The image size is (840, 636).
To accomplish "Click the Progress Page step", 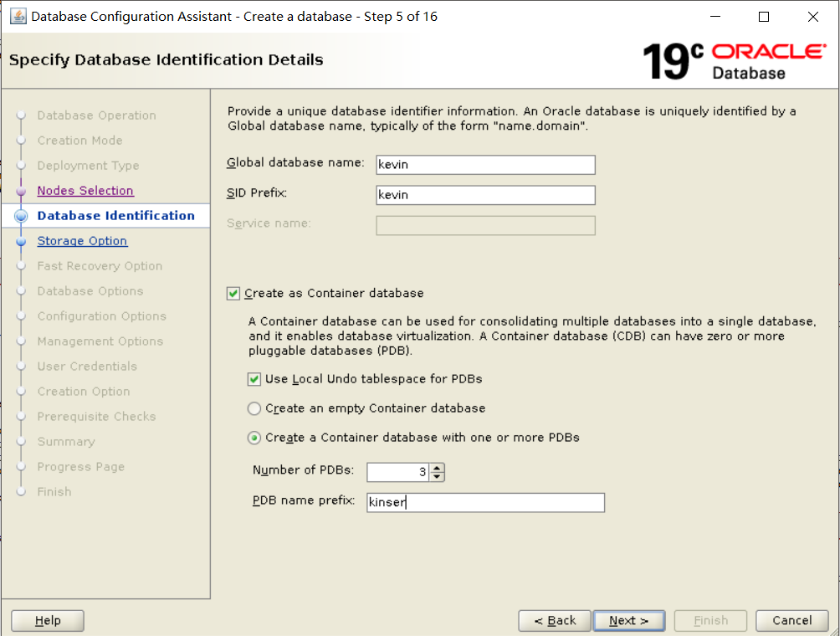I will coord(81,467).
